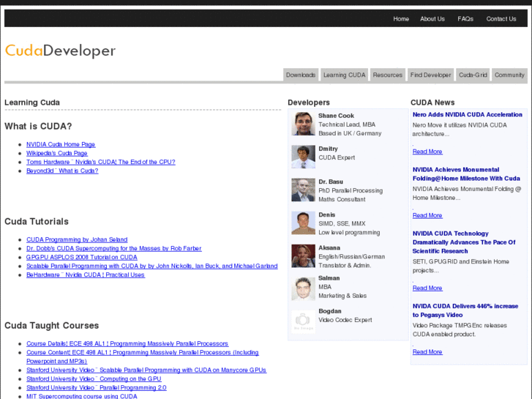The image size is (532, 399).
Task: Click the About Us menu item
Action: point(432,19)
